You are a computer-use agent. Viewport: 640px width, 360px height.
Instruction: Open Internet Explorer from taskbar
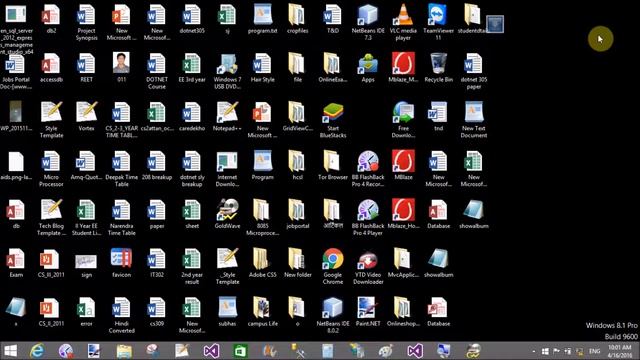click(x=37, y=351)
